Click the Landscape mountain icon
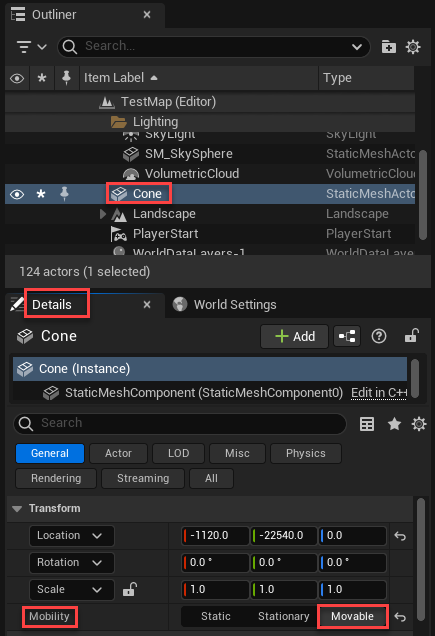Image resolution: width=435 pixels, height=636 pixels. coord(119,215)
